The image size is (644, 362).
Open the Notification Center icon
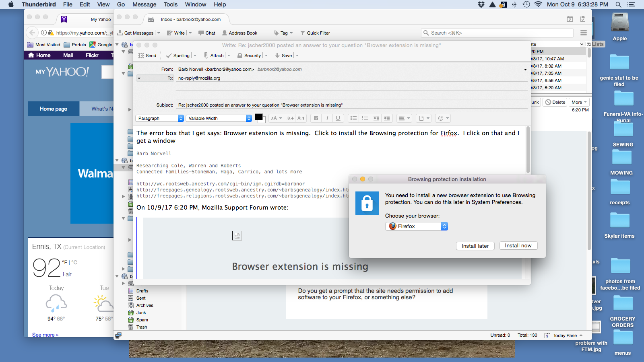[x=631, y=4]
